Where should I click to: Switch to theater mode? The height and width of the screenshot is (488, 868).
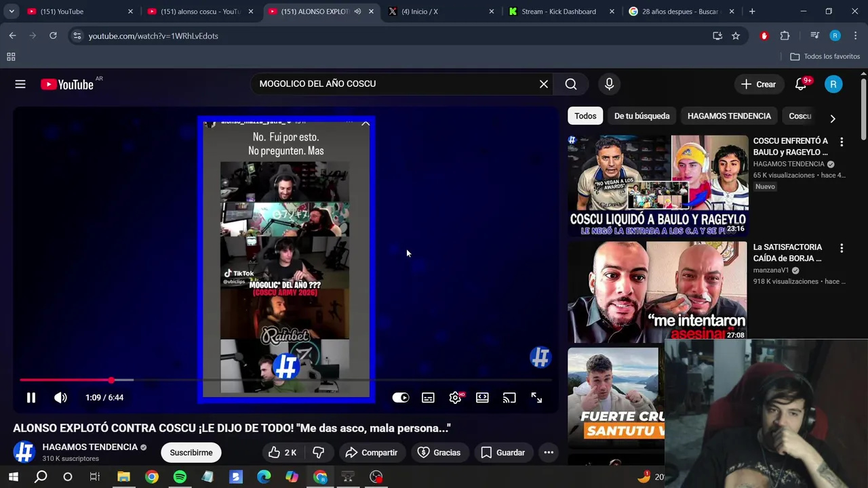click(482, 398)
